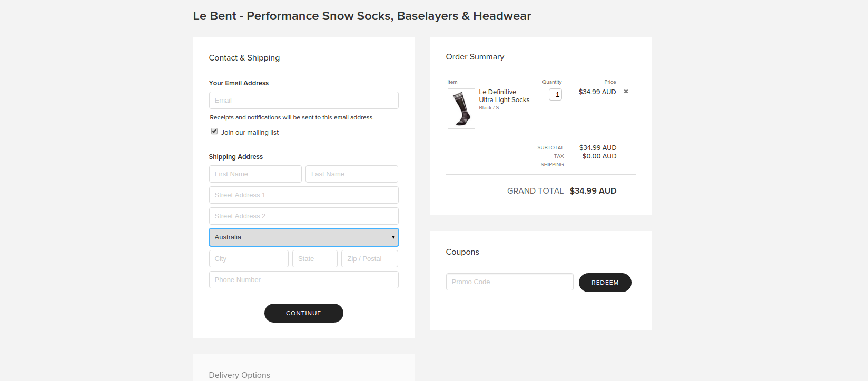
Task: Select Australia in the country selector
Action: 303,237
